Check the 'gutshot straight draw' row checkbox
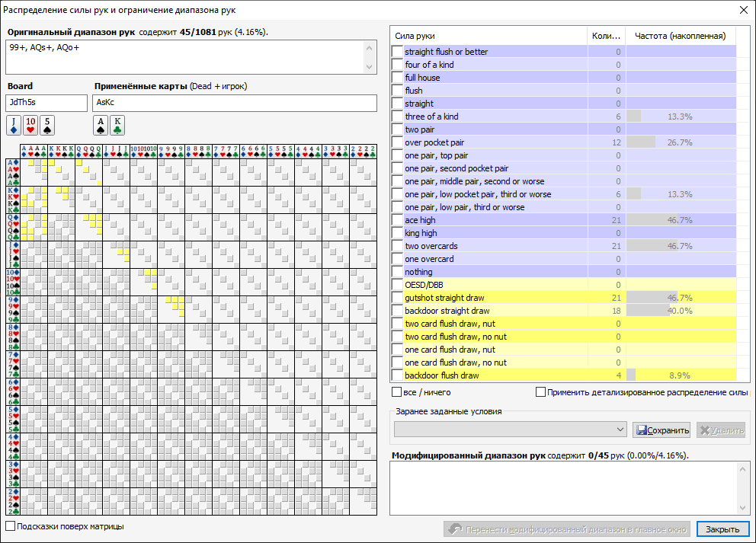Image resolution: width=756 pixels, height=543 pixels. coord(397,298)
